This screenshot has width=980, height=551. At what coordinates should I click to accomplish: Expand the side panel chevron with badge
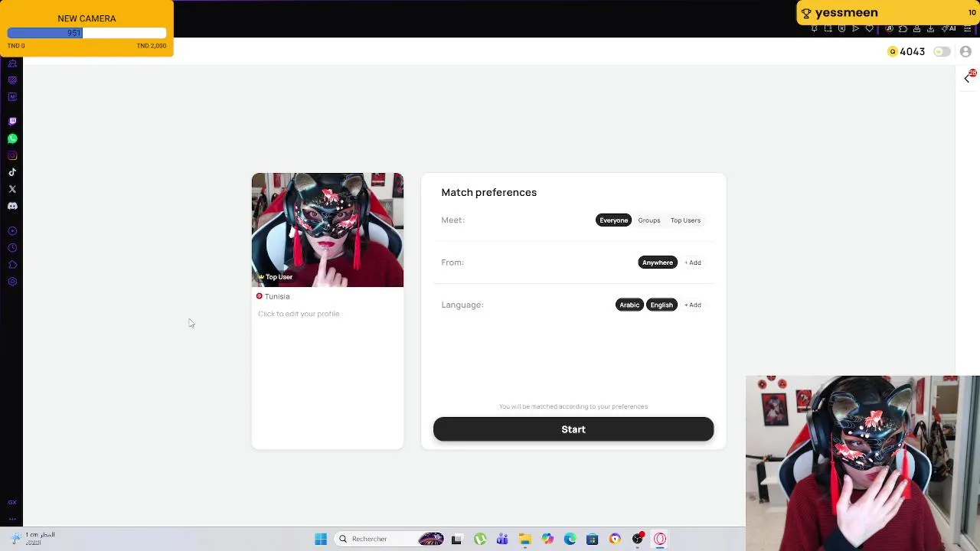(968, 77)
